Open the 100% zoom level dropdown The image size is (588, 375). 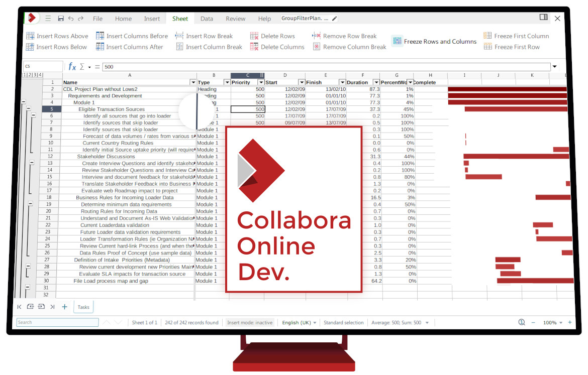point(553,323)
